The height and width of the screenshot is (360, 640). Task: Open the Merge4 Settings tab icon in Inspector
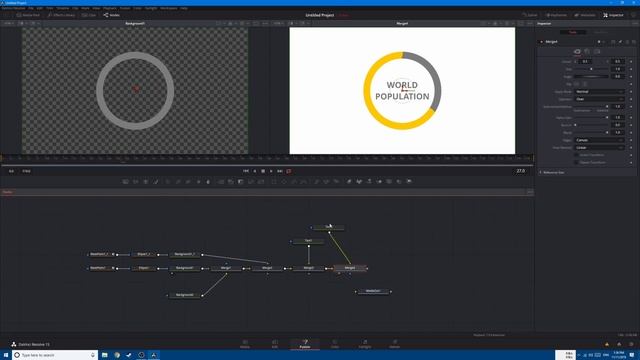[x=597, y=51]
